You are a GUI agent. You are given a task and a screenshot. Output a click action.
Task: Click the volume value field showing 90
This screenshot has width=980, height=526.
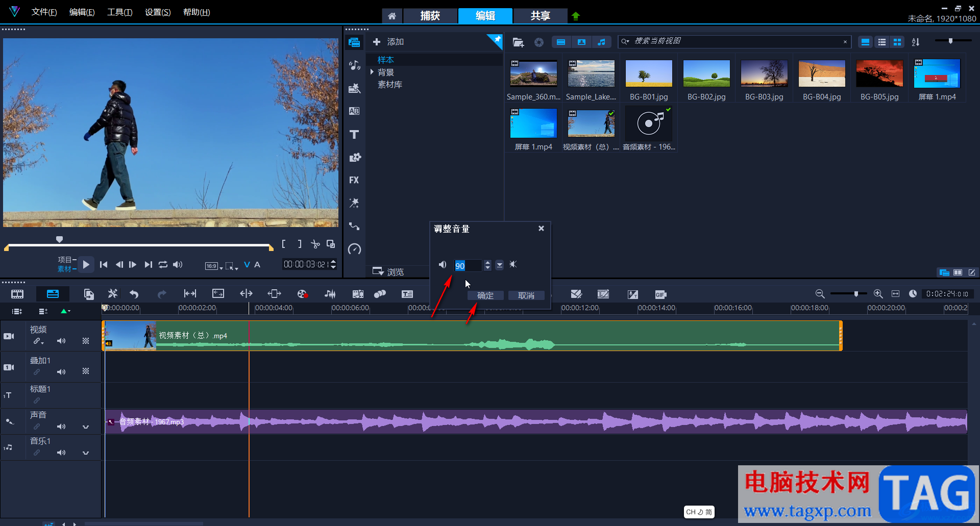[x=468, y=265]
